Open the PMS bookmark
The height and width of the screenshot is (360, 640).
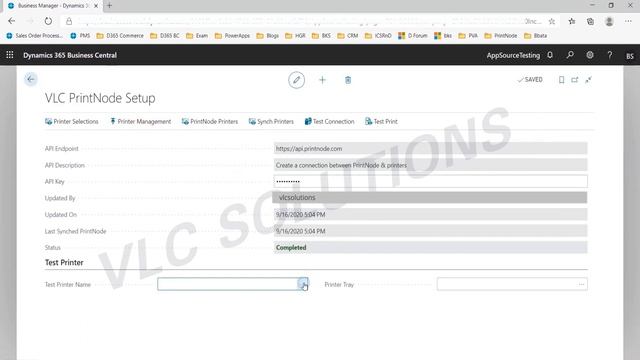[80, 36]
